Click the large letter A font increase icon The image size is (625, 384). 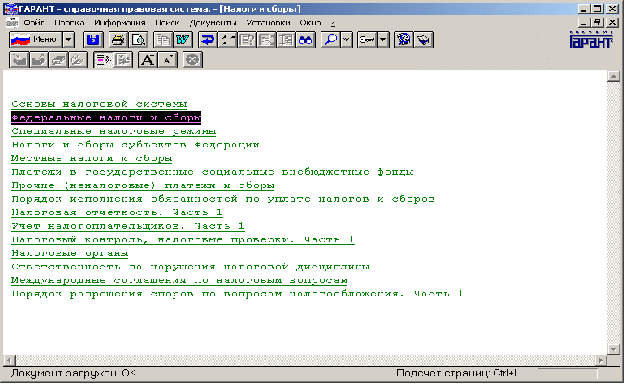click(x=148, y=60)
